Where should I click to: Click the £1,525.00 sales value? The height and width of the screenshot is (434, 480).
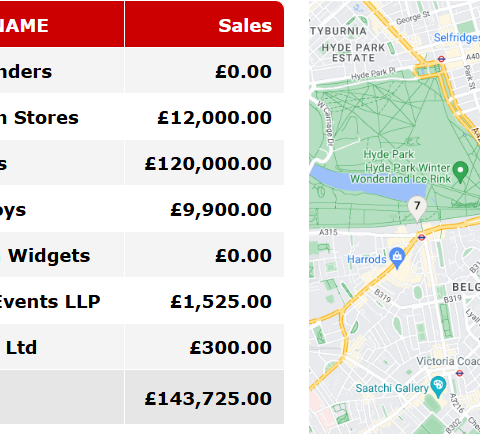[221, 302]
